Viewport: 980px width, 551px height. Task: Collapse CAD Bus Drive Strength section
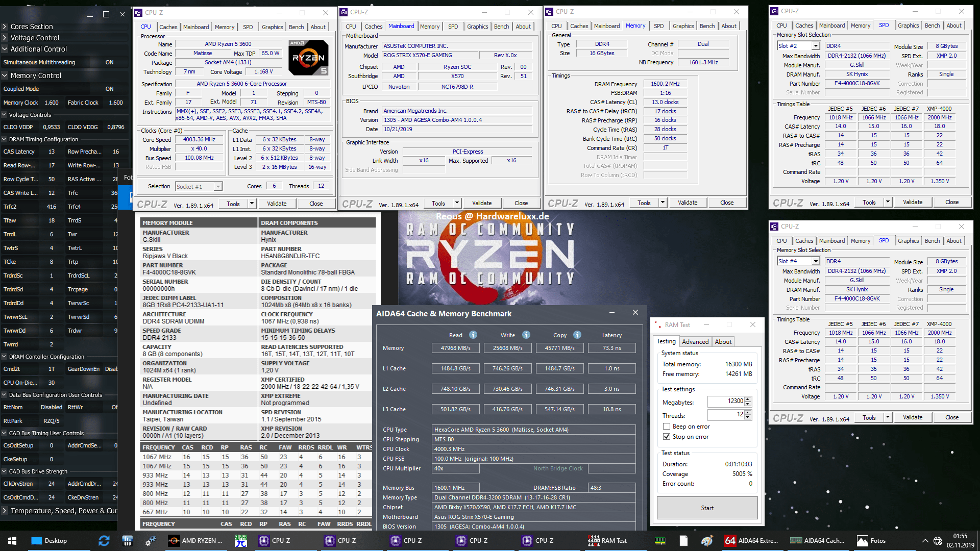(x=5, y=471)
